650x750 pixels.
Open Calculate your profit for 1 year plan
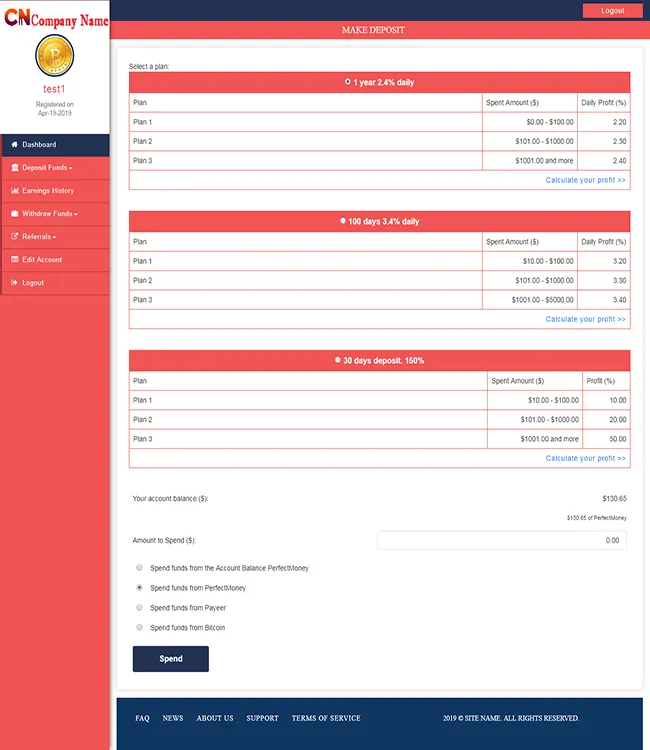(x=585, y=180)
